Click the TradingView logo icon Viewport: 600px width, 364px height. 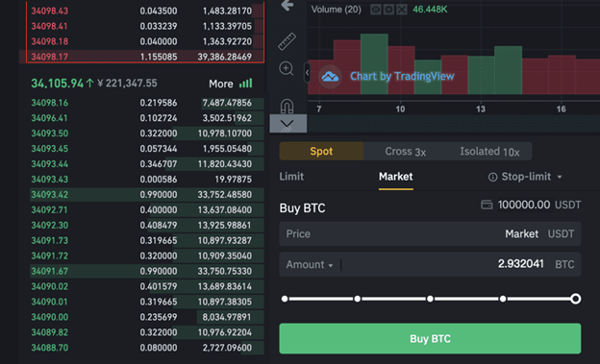pos(330,77)
